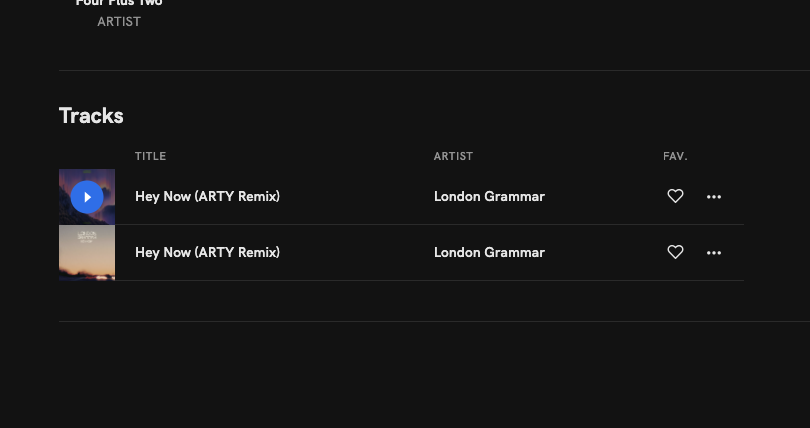Sort tracks by the TITLE column header
This screenshot has width=810, height=428.
click(x=150, y=156)
